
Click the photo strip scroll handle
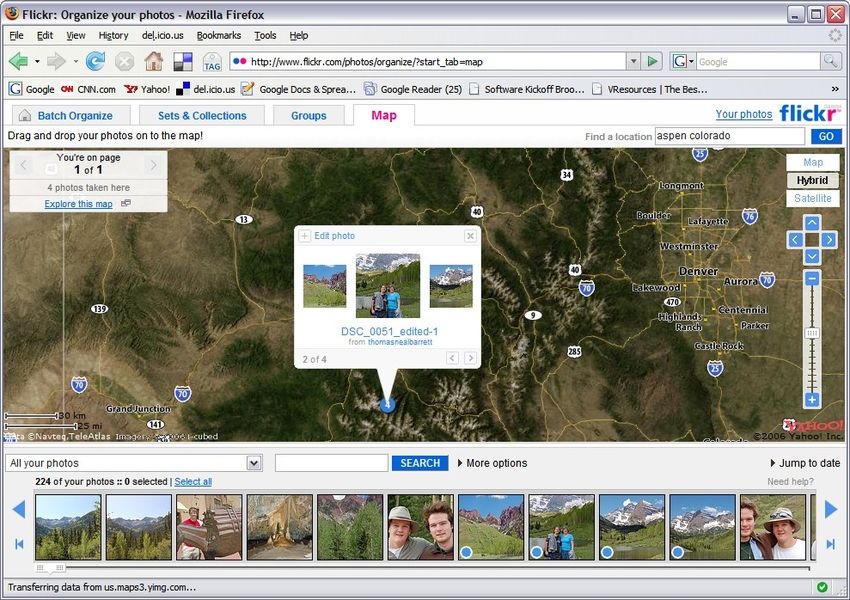click(50, 567)
